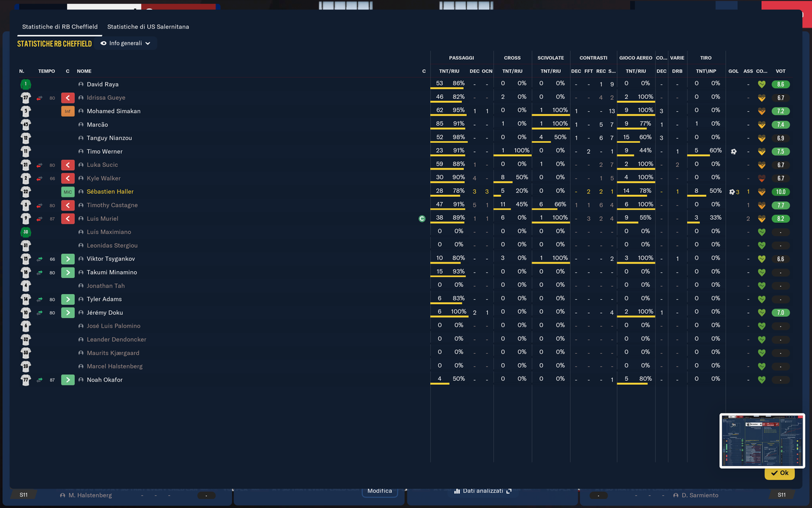
Task: Click the green sub-on arrow for Tyler Adams
Action: tap(68, 299)
